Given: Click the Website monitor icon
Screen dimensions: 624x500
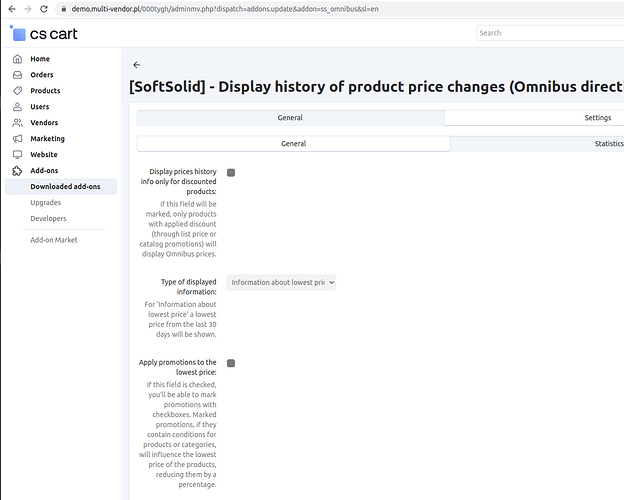Looking at the screenshot, I should 17,155.
